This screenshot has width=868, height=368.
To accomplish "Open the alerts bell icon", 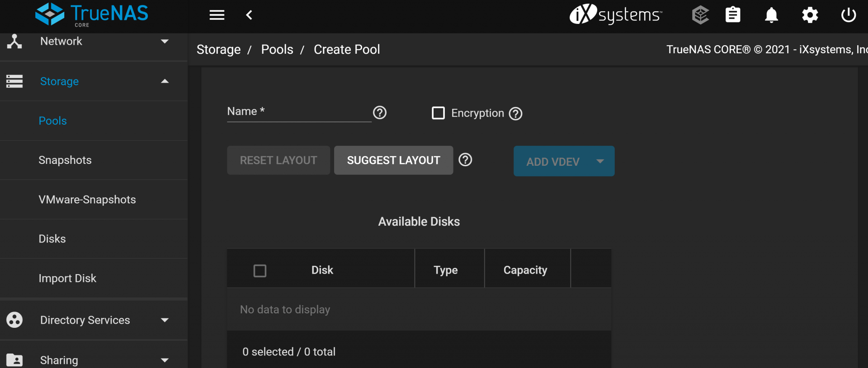I will pos(771,15).
